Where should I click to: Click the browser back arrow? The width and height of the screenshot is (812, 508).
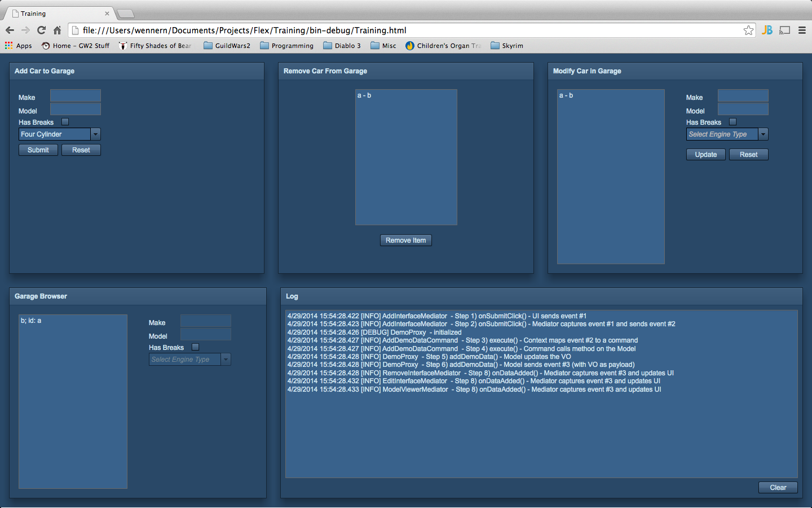pos(10,30)
